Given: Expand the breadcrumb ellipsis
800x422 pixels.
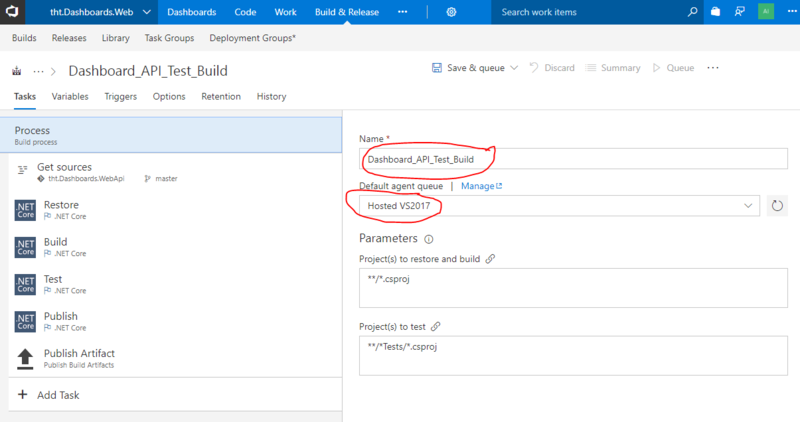Looking at the screenshot, I should click(38, 71).
